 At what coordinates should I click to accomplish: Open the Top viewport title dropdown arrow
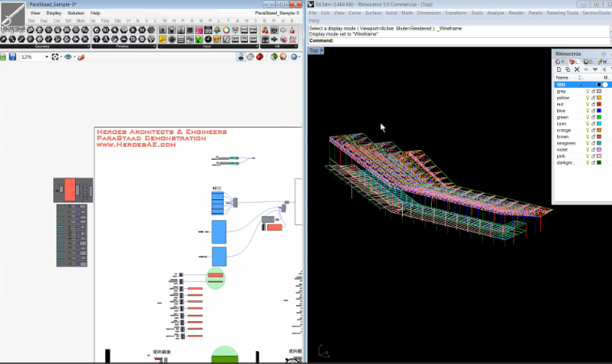(321, 51)
